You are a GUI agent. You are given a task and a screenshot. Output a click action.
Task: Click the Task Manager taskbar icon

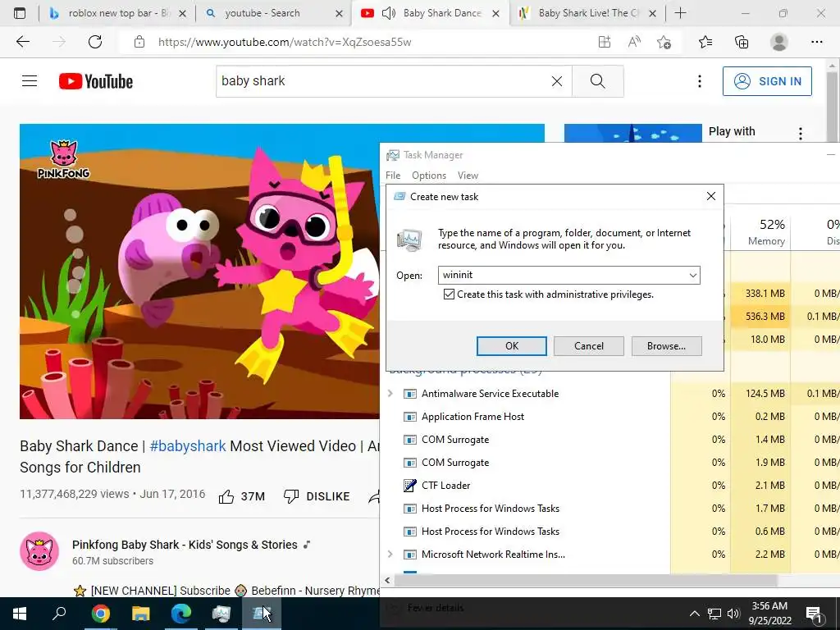tap(221, 614)
